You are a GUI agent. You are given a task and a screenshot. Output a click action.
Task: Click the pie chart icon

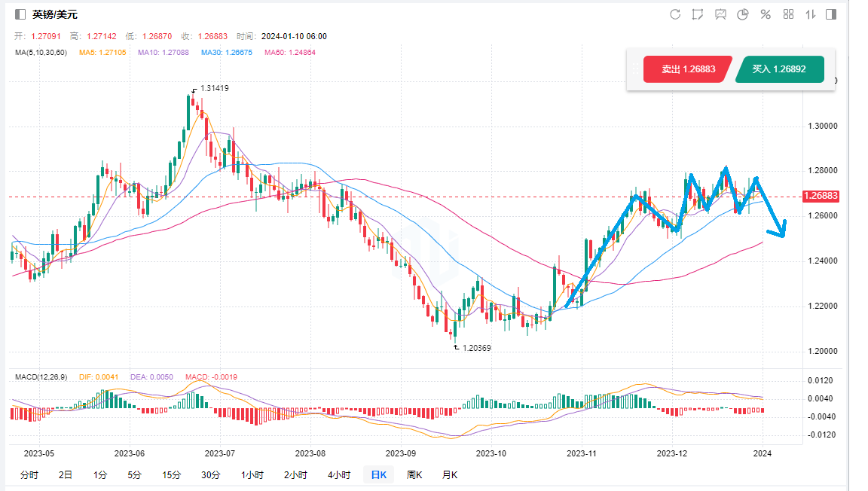click(743, 14)
